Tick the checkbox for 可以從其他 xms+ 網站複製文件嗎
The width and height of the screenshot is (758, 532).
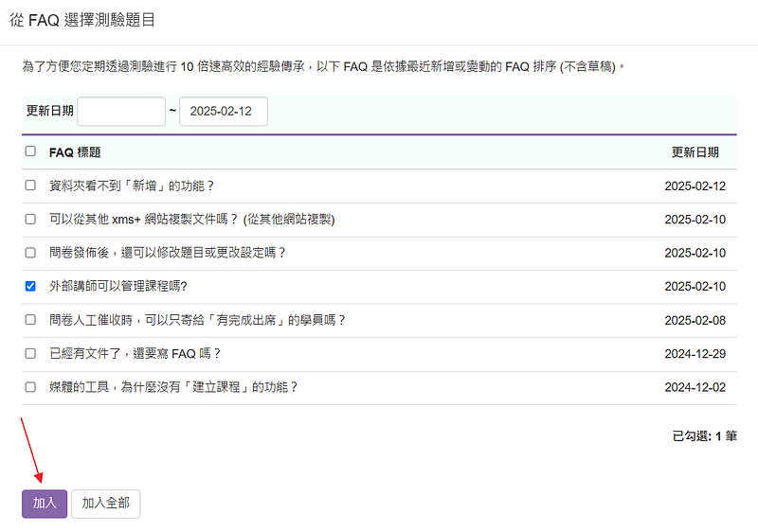click(30, 220)
